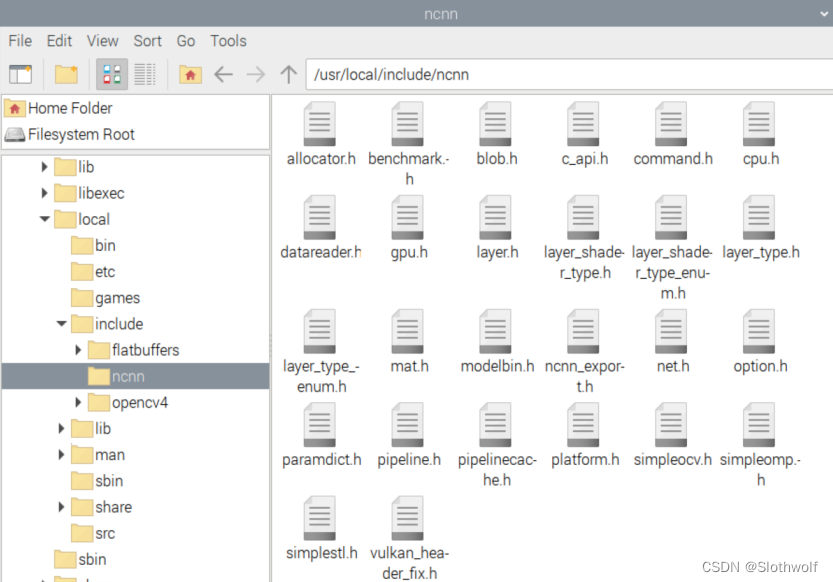Select vulkan_header_fix.h file icon

[407, 518]
